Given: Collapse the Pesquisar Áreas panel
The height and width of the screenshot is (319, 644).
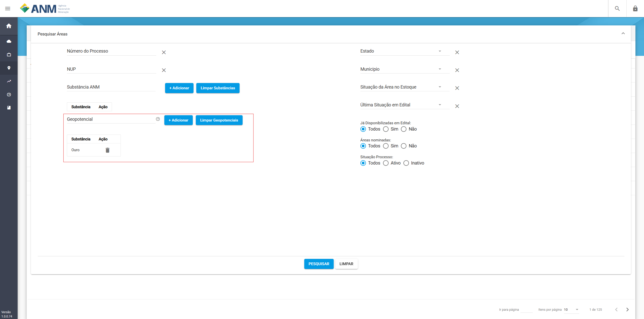Looking at the screenshot, I should point(623,33).
